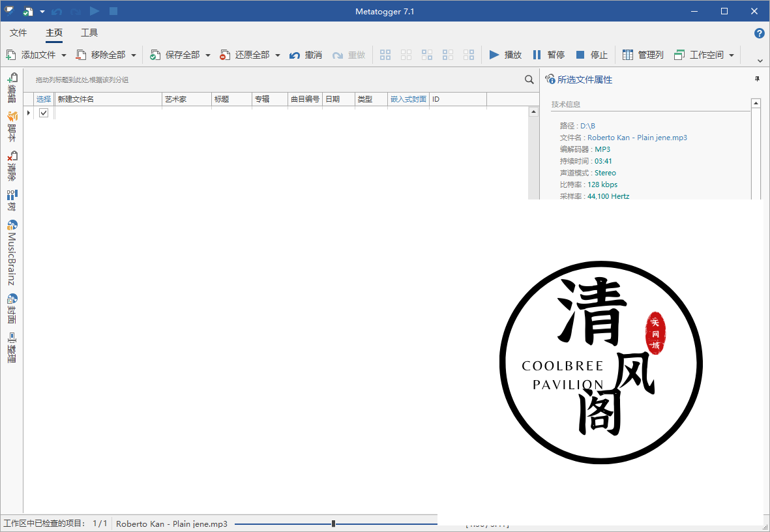The height and width of the screenshot is (532, 770).
Task: Open the 编辑 side panel tab
Action: pos(12,88)
